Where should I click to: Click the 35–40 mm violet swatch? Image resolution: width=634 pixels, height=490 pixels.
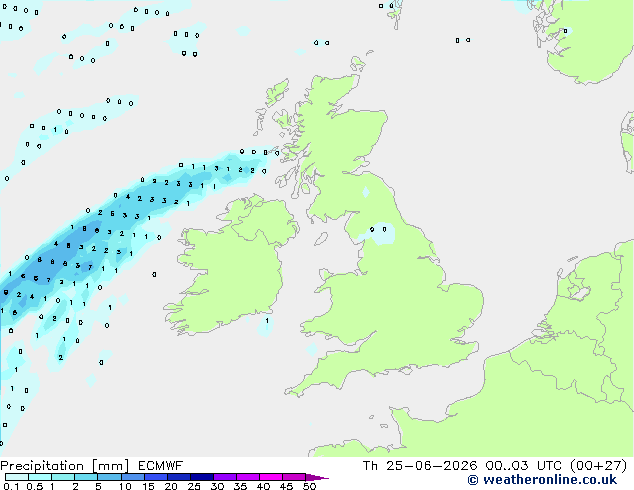click(247, 477)
